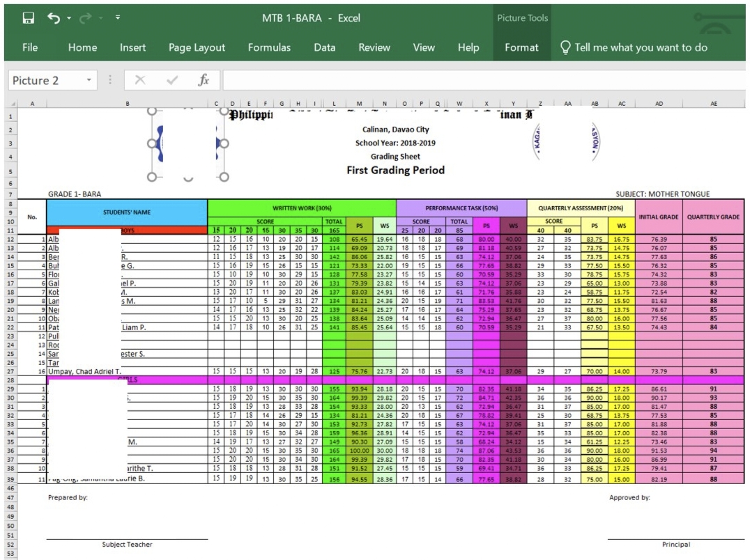Click the School Year: 2018-2019 text
The image size is (750, 560).
[395, 143]
